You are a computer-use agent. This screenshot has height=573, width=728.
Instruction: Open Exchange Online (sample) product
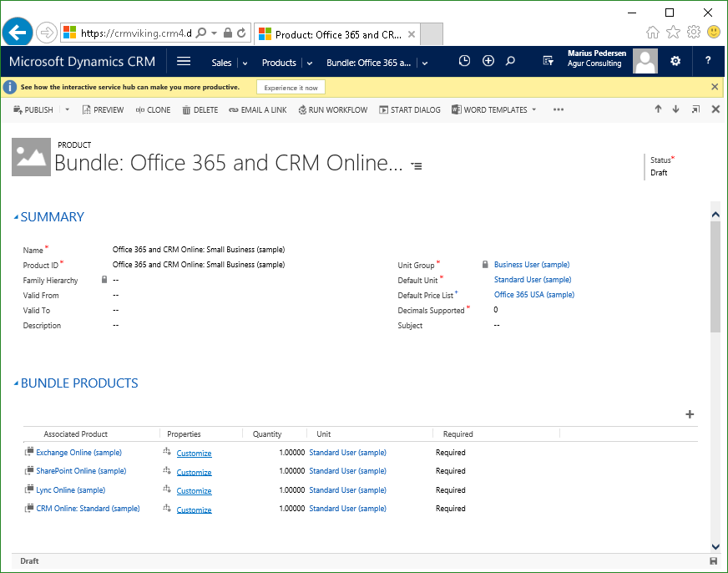click(x=79, y=452)
